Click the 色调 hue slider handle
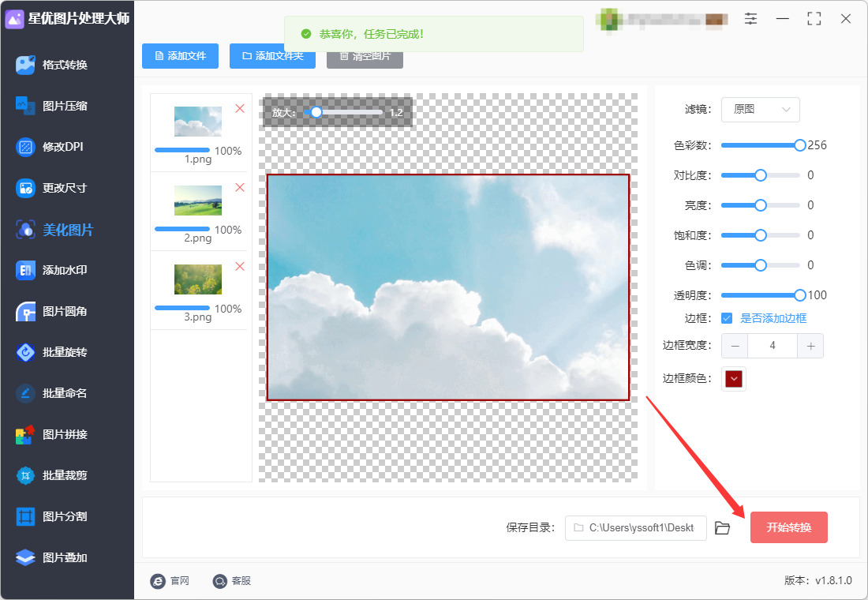Screen dimensions: 868x600 click(761, 265)
